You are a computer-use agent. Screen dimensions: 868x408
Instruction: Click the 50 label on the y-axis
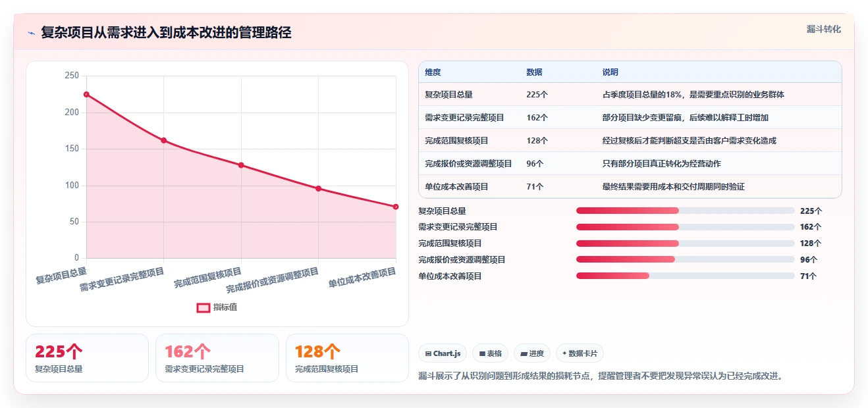[74, 222]
